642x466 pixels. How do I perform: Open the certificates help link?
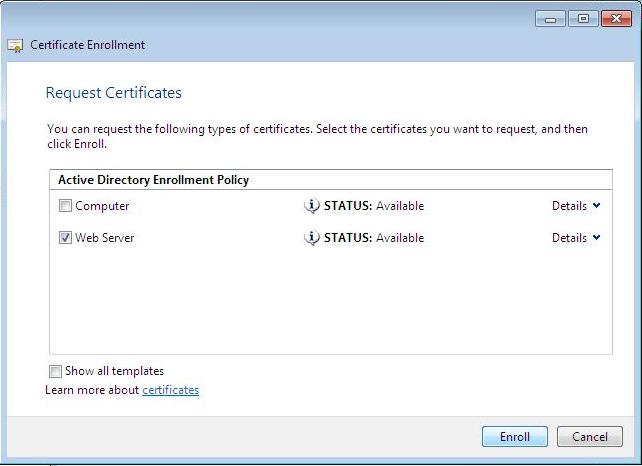click(170, 390)
